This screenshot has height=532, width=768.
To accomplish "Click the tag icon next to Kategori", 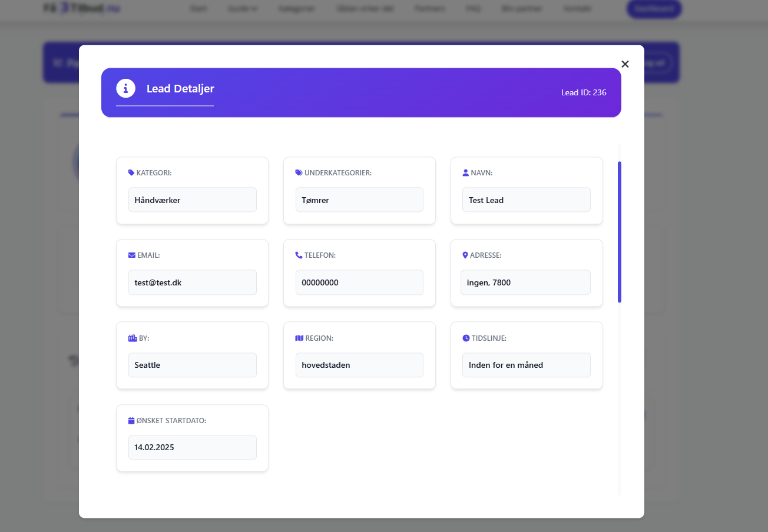I will 131,173.
